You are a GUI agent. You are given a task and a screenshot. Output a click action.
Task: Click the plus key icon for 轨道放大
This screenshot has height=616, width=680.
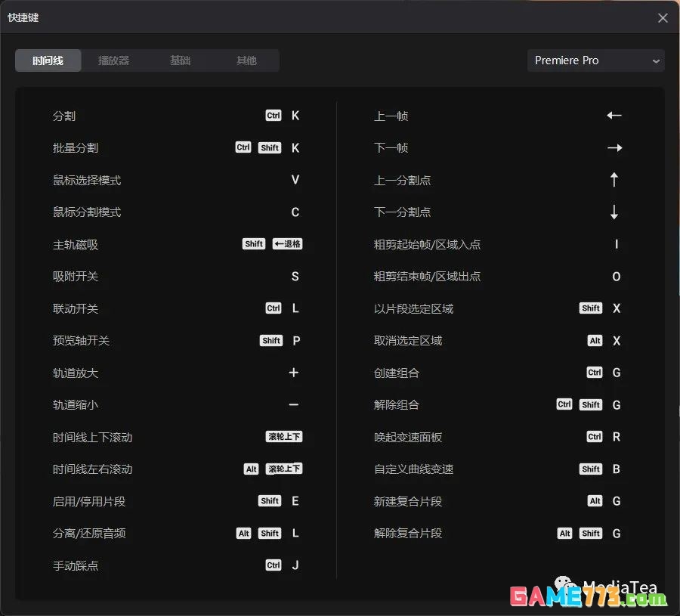tap(294, 372)
